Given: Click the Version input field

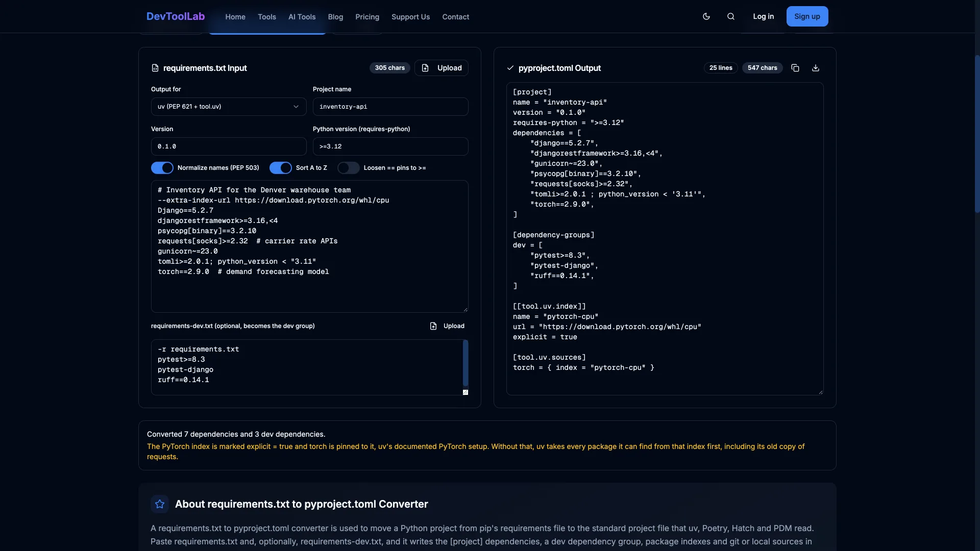Looking at the screenshot, I should pos(229,146).
